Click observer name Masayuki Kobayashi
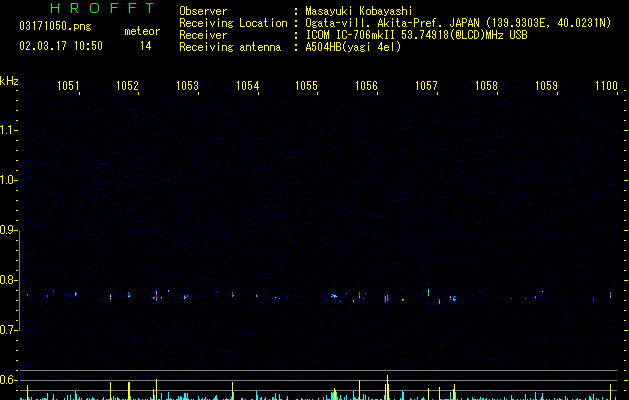This screenshot has width=629, height=400. pos(359,11)
